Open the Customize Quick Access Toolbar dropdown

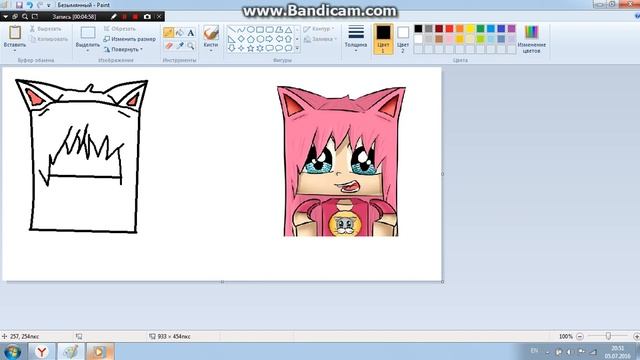49,5
